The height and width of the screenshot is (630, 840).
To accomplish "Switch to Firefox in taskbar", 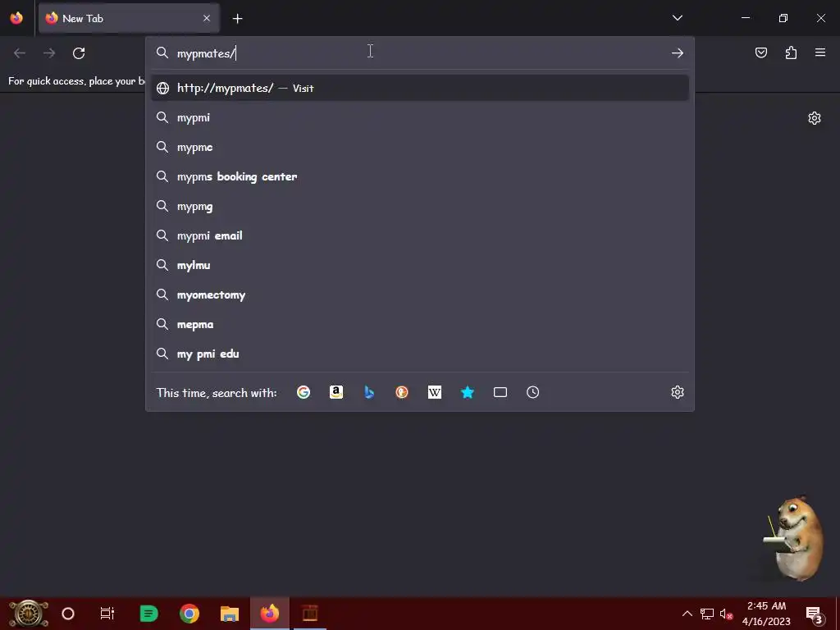I will click(x=269, y=614).
